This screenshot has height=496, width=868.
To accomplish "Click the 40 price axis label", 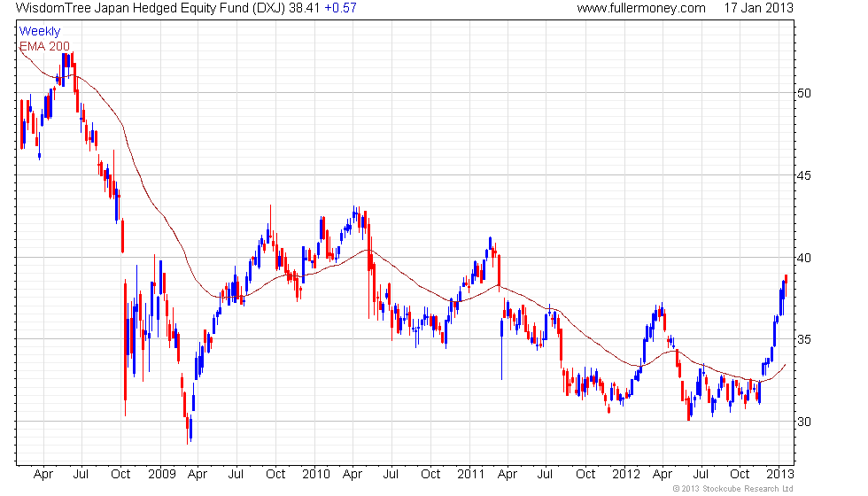I will coord(804,258).
